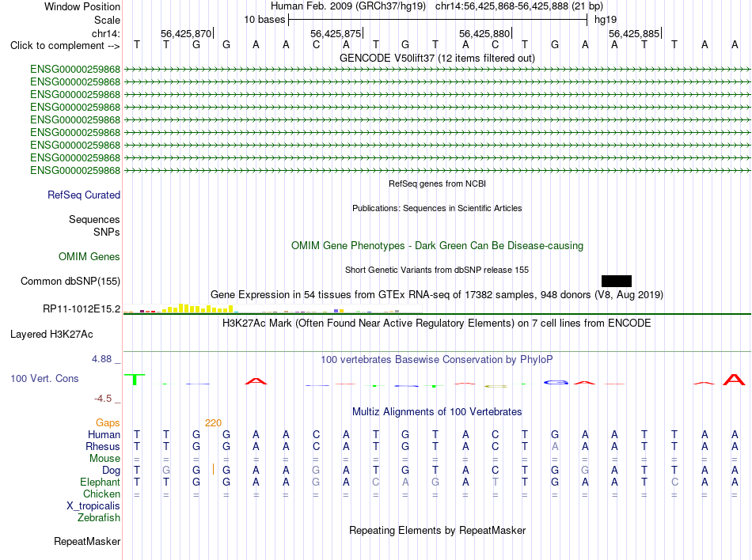Click '100 vertebrates Basewise Conservation by PhyloP' title

(437, 360)
